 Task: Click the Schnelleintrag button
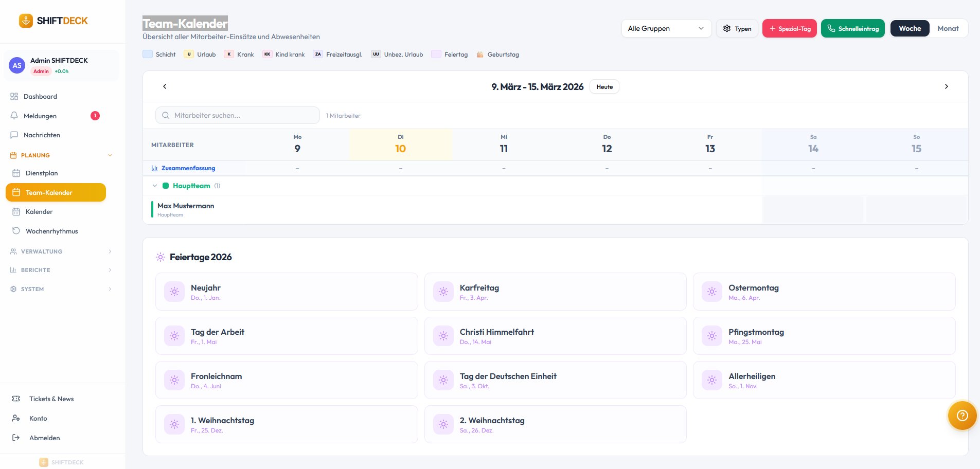click(852, 28)
